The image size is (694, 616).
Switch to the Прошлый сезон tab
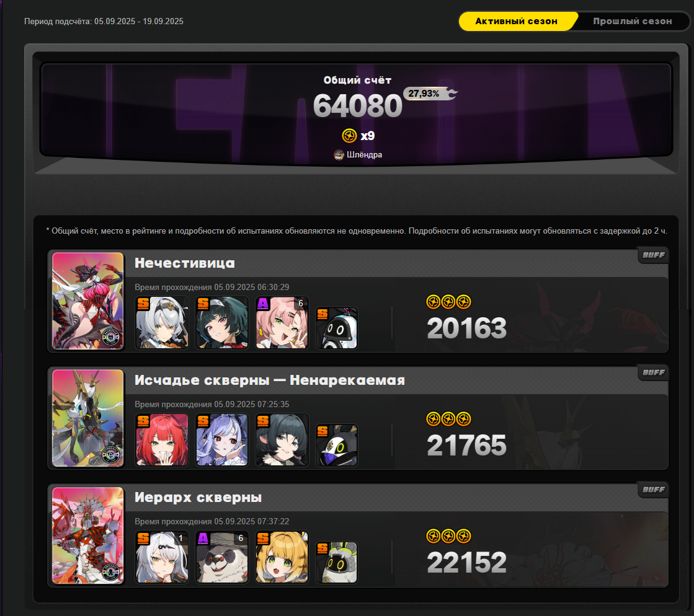coord(632,21)
